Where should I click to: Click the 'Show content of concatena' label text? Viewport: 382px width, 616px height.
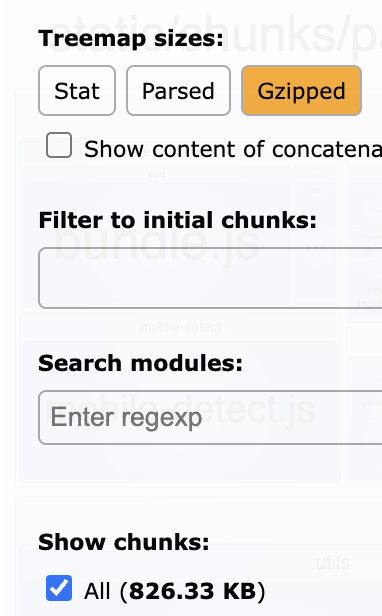point(233,149)
